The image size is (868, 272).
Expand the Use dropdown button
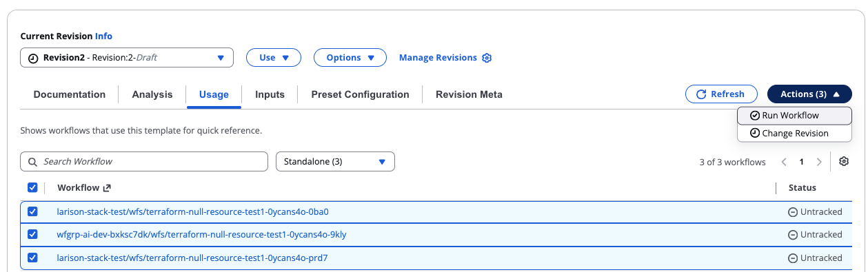[x=274, y=58]
